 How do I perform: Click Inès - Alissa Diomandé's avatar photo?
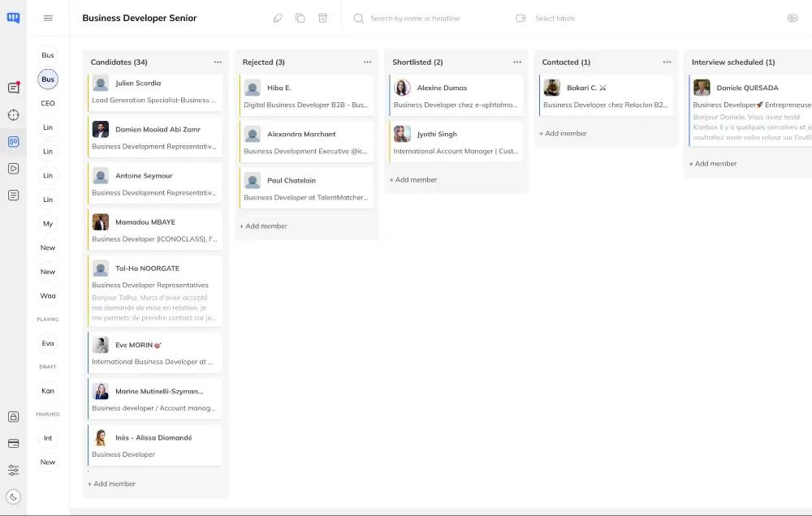coord(101,438)
